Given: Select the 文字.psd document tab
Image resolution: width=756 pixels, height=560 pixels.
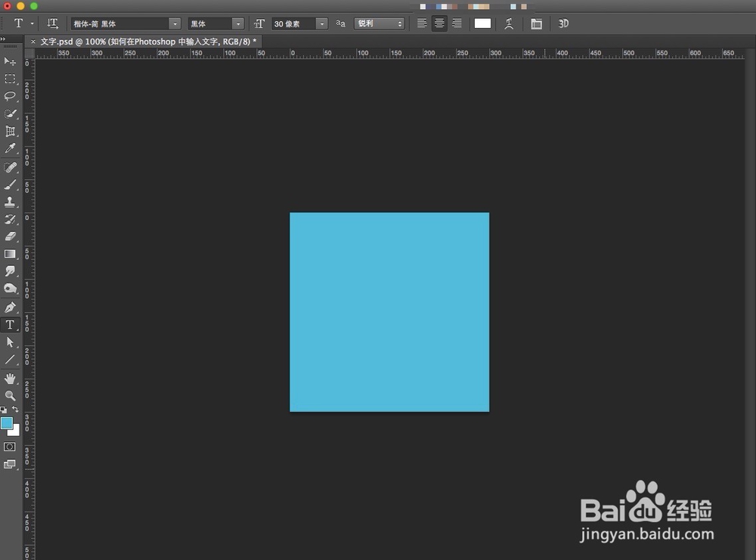Looking at the screenshot, I should [148, 42].
